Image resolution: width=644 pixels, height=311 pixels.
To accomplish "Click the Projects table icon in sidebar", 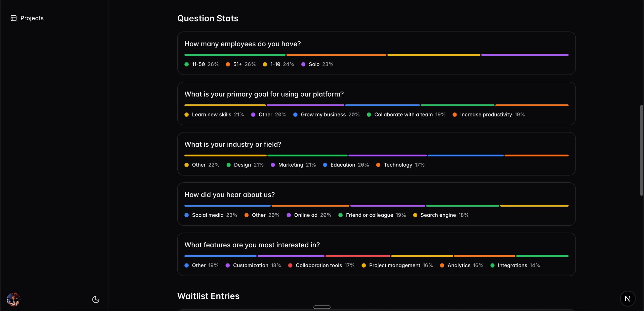I will pyautogui.click(x=14, y=18).
